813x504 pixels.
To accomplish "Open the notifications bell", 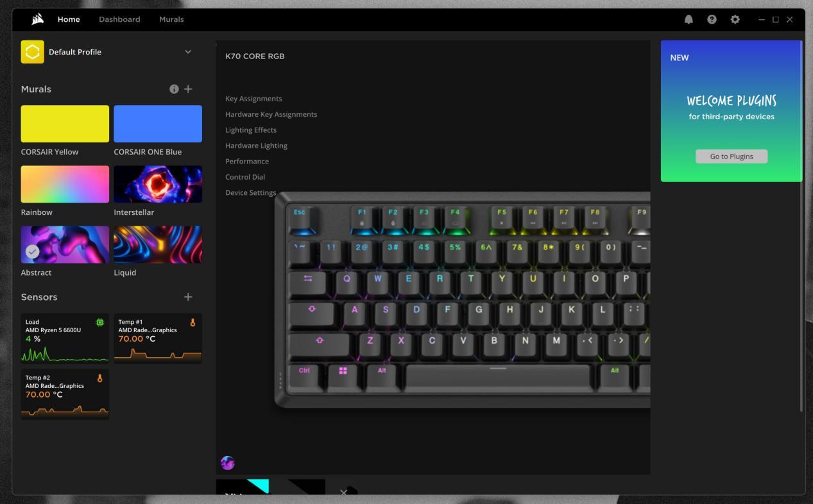I will (x=689, y=19).
